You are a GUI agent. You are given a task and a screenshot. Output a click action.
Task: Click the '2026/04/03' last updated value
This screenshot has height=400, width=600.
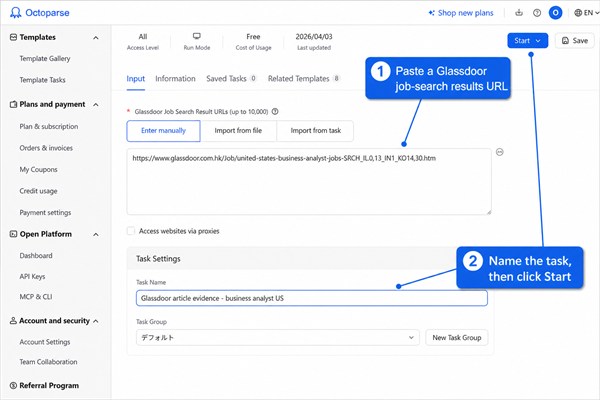tap(314, 37)
